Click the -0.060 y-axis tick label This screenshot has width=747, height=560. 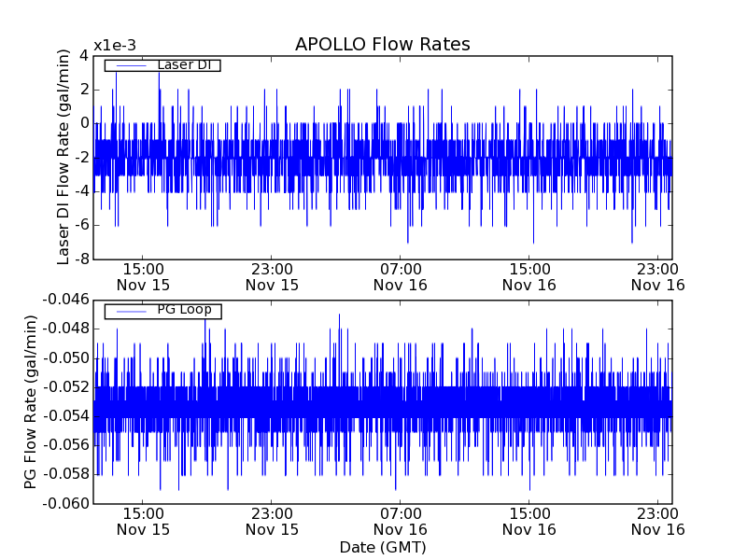point(65,504)
